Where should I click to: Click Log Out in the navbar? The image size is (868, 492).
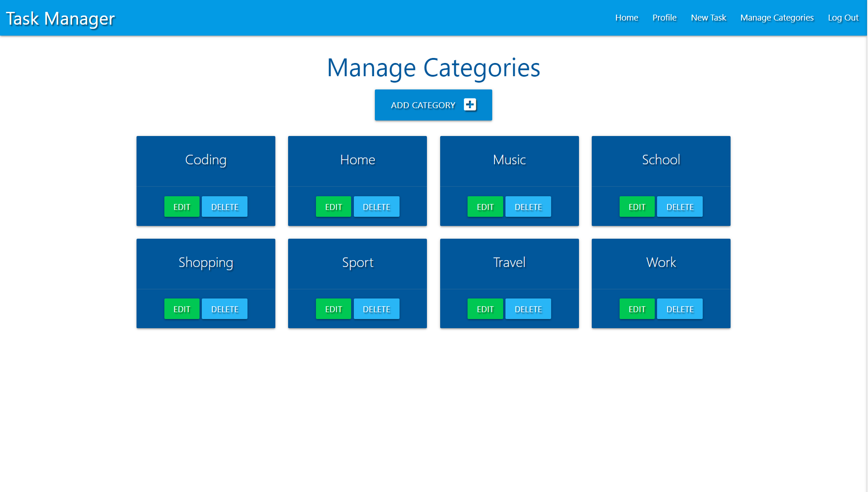(843, 18)
